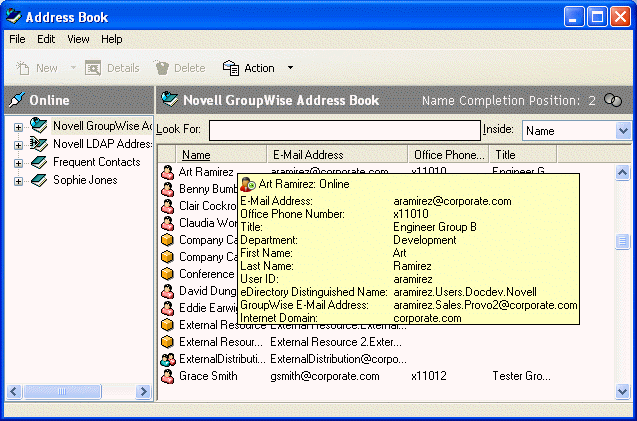Image resolution: width=637 pixels, height=421 pixels.
Task: Sort by the Name column header
Action: pos(221,155)
